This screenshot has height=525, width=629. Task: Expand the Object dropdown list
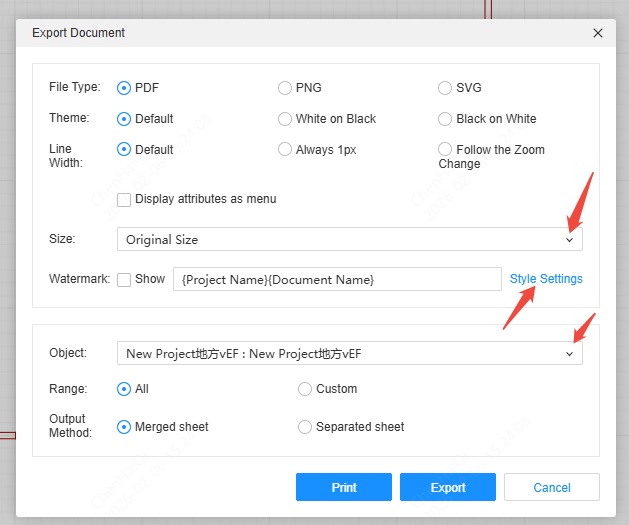349,353
